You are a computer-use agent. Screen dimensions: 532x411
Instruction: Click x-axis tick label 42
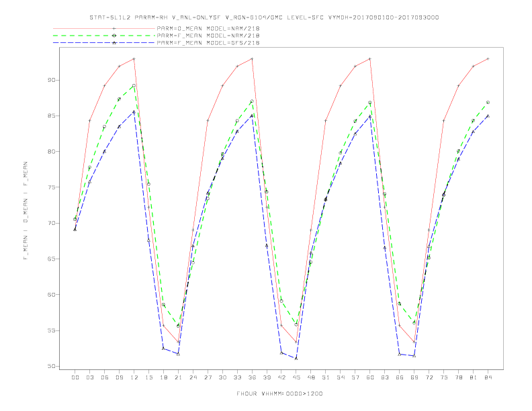click(x=281, y=377)
